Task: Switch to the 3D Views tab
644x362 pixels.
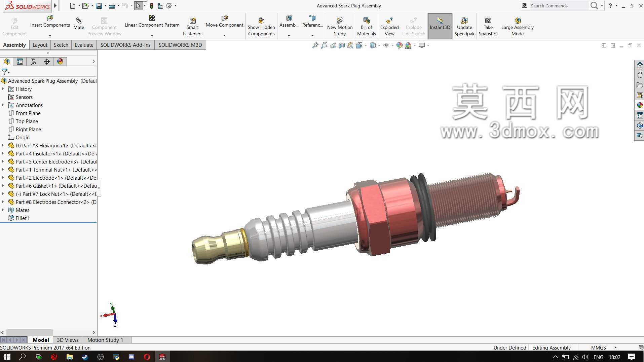Action: click(x=68, y=340)
